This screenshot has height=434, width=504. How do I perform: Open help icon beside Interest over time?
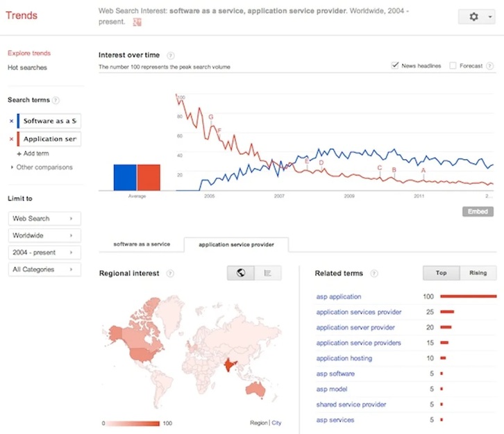pos(170,56)
